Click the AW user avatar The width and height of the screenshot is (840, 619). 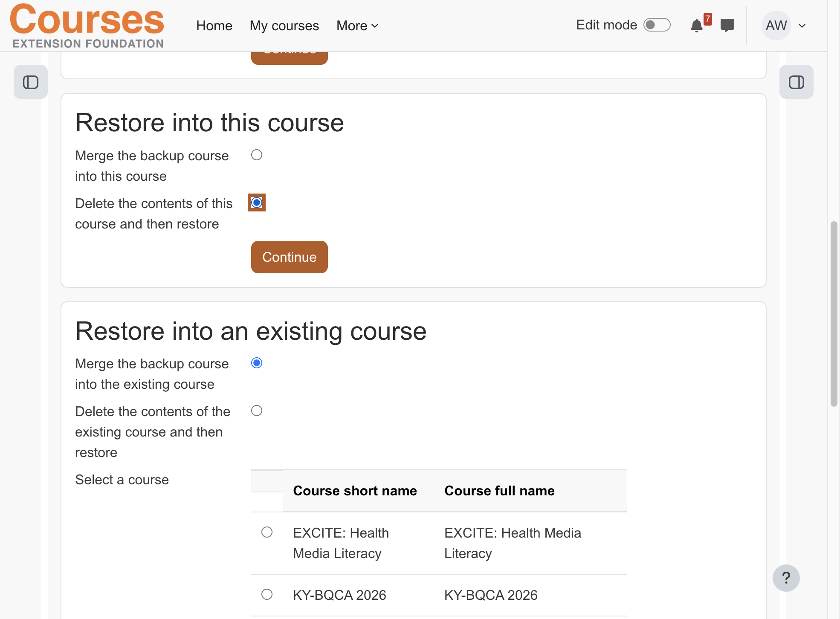(776, 26)
